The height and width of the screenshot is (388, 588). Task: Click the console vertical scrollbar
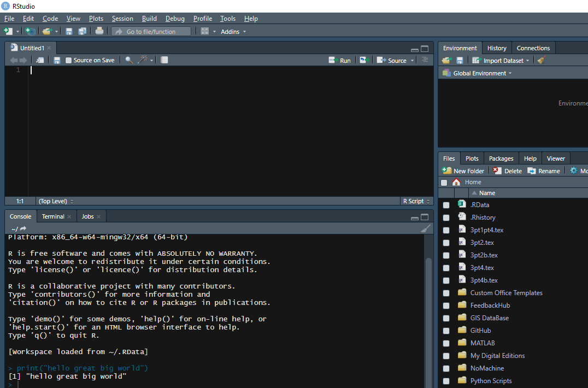[x=428, y=322]
